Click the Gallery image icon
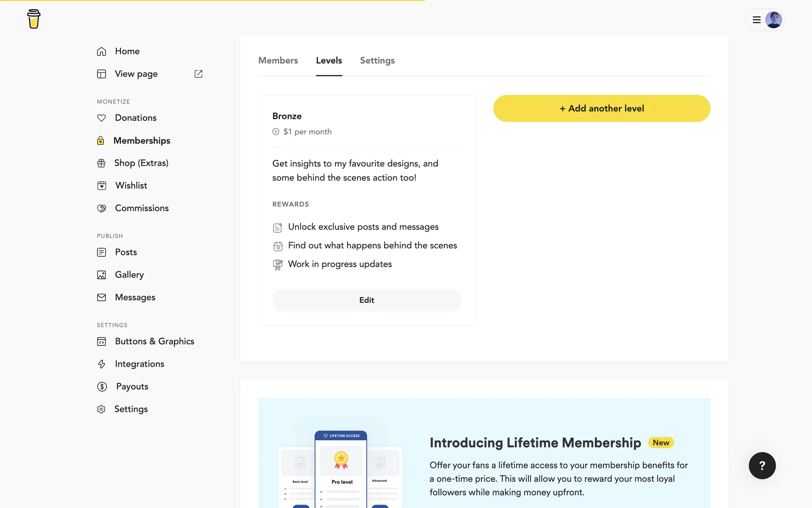The height and width of the screenshot is (508, 812). click(101, 275)
